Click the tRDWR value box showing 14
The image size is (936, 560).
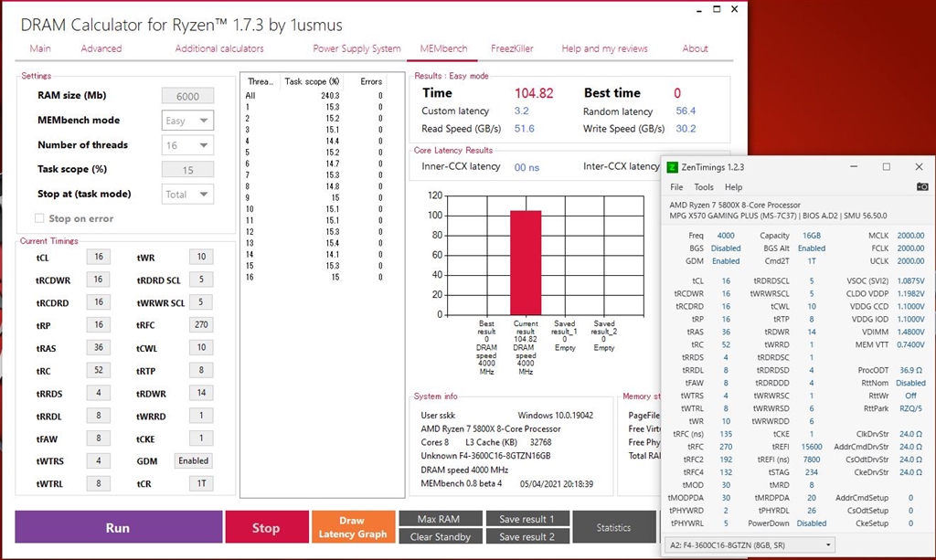(201, 393)
